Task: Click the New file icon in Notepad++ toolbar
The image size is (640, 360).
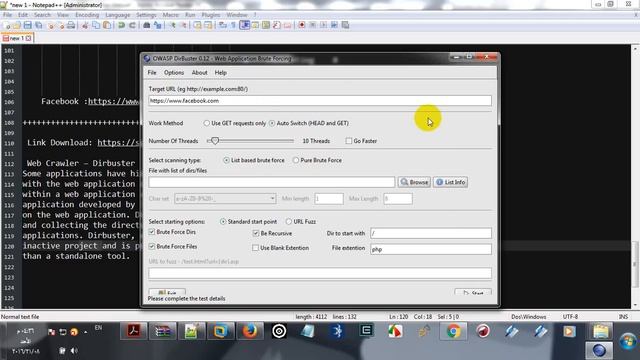Action: tap(6, 25)
